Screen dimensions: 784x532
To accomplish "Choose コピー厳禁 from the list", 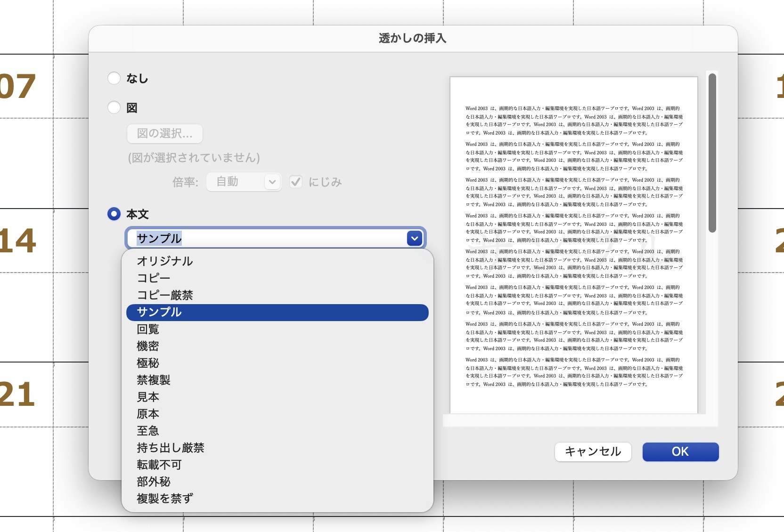I will coord(278,295).
